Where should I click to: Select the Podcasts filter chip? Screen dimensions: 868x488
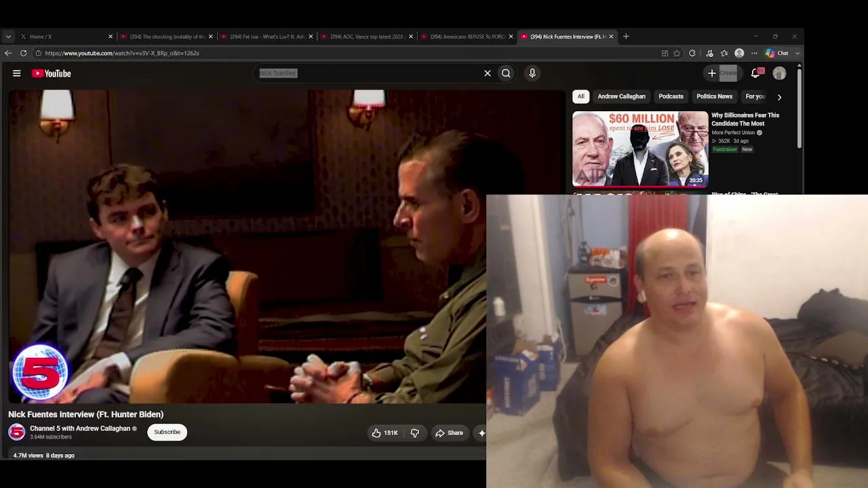pos(671,96)
